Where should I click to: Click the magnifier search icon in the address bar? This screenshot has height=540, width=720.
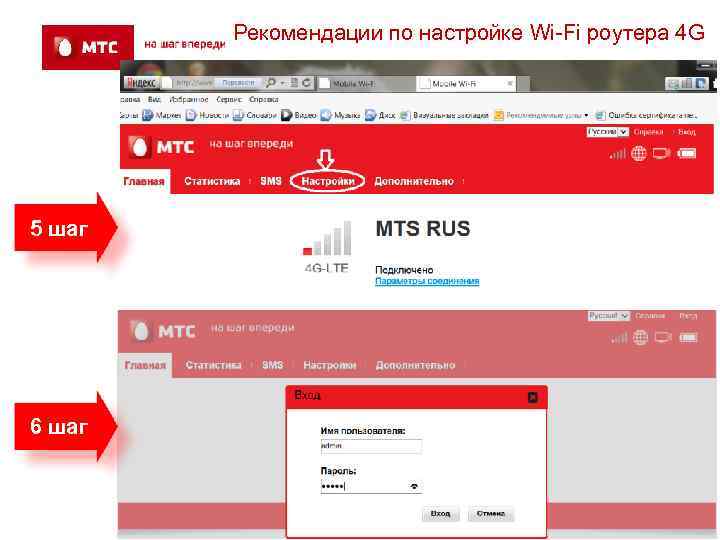pos(271,83)
